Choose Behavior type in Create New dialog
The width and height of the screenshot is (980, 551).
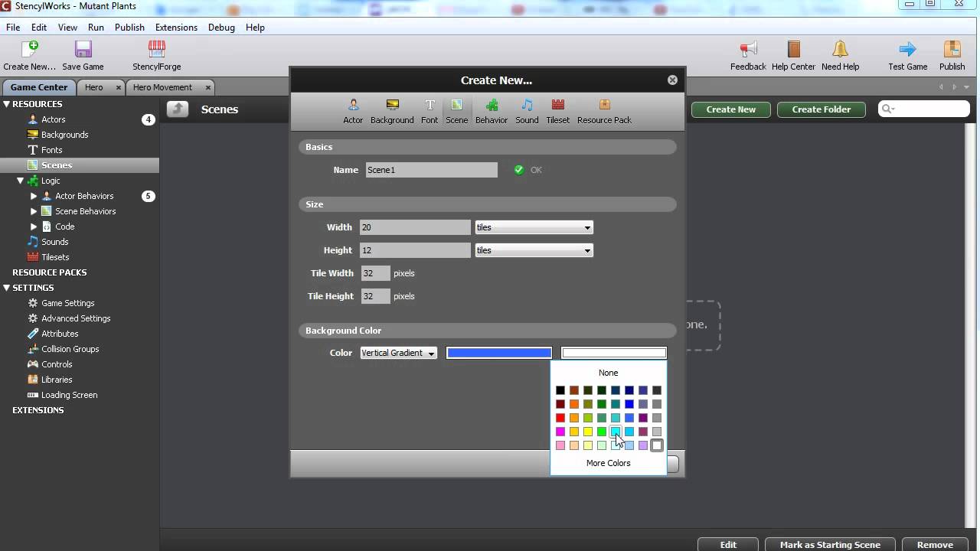492,112
